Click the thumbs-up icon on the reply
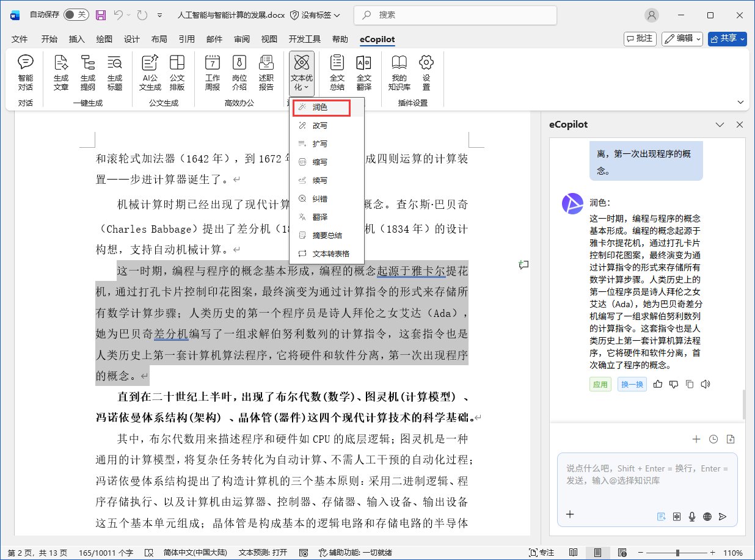755x560 pixels. 658,384
